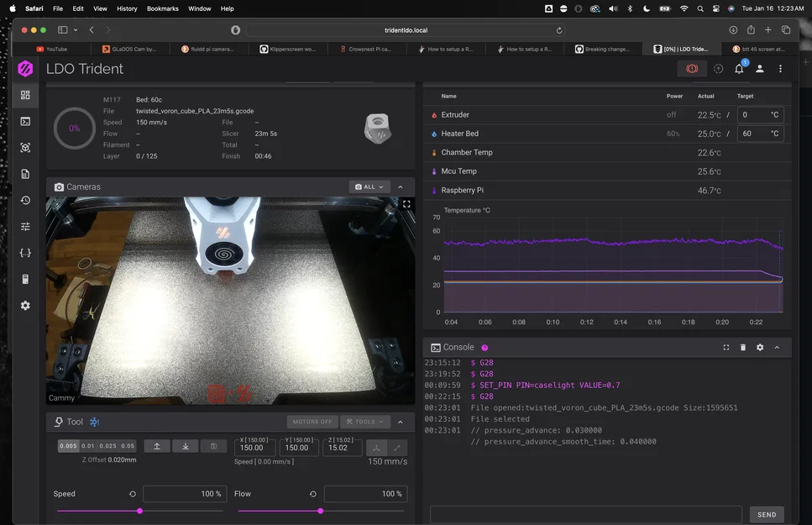Make the Console panel fullscreen
This screenshot has width=812, height=525.
[x=726, y=347]
